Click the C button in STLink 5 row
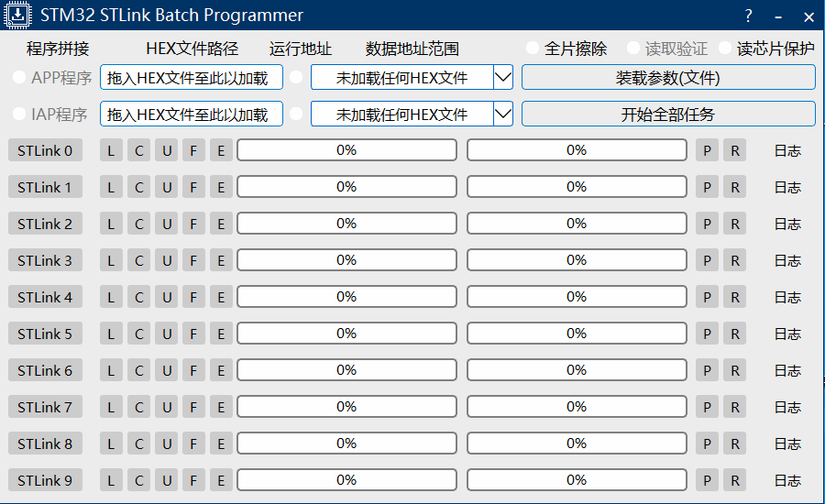825x504 pixels. (x=139, y=334)
